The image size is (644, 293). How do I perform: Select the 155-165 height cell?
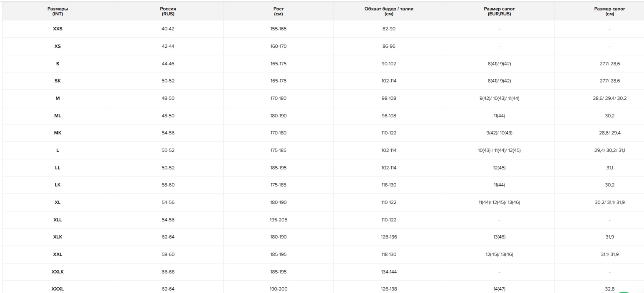(x=278, y=29)
